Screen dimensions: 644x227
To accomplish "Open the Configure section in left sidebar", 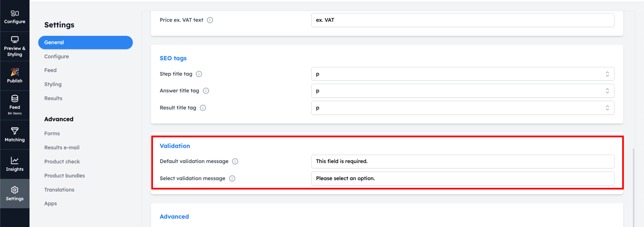I will [15, 17].
